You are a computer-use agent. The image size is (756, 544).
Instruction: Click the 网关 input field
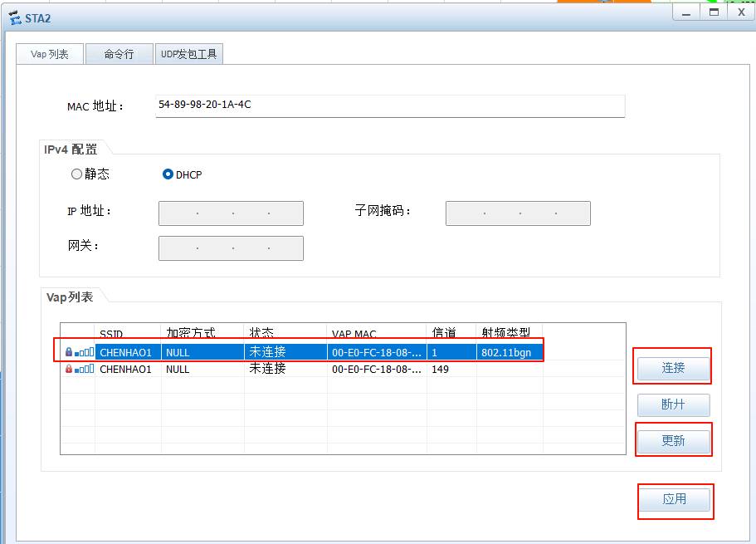pos(231,248)
